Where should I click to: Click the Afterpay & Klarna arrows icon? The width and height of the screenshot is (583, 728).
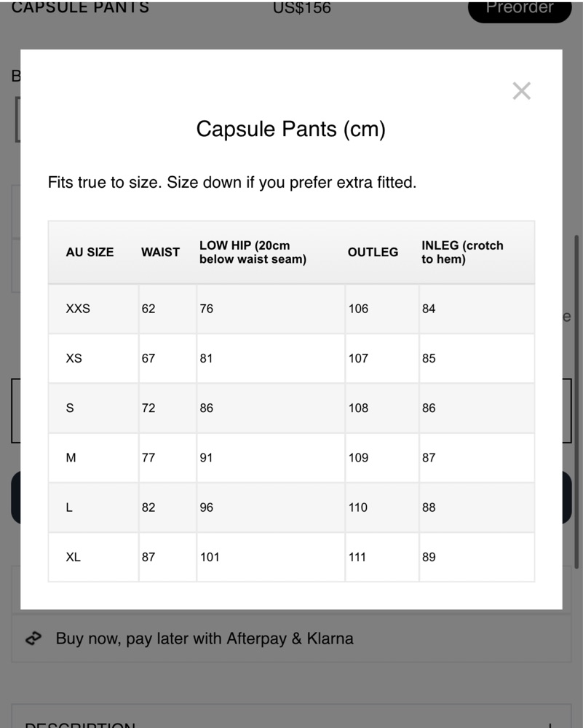pyautogui.click(x=33, y=638)
